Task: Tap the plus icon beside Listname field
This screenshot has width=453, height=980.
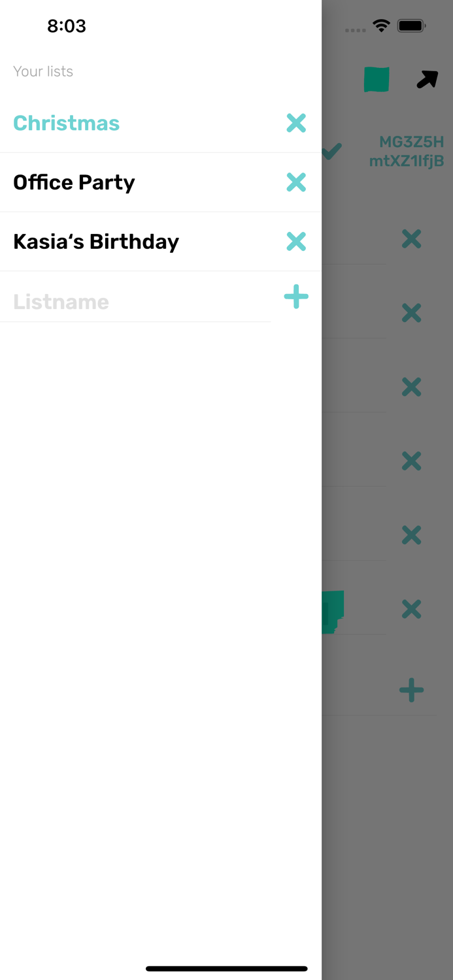Action: pos(296,297)
